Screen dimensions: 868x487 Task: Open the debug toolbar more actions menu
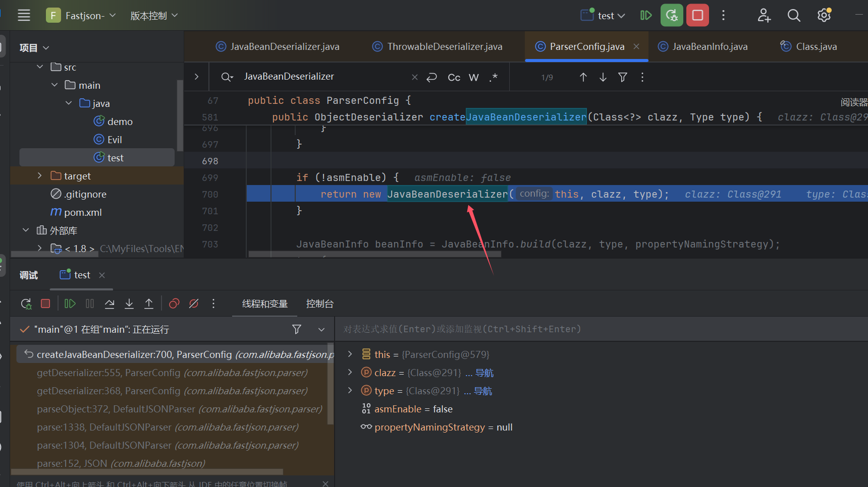click(x=213, y=303)
